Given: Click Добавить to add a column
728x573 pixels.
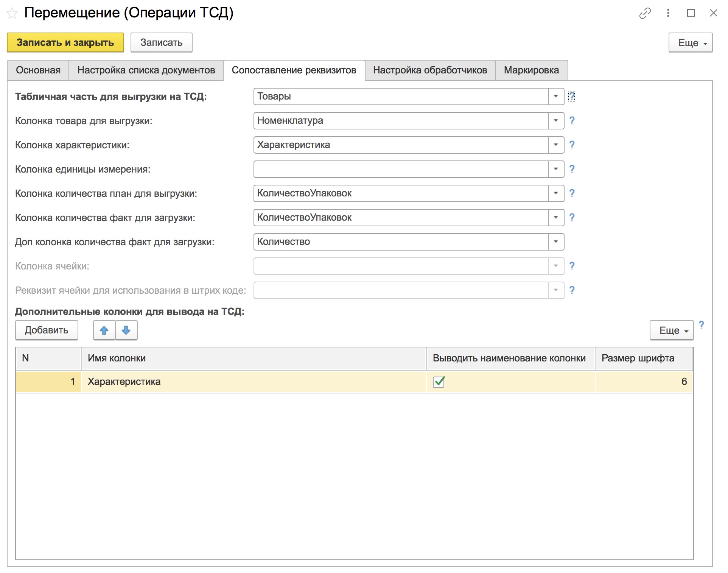Looking at the screenshot, I should tap(47, 330).
